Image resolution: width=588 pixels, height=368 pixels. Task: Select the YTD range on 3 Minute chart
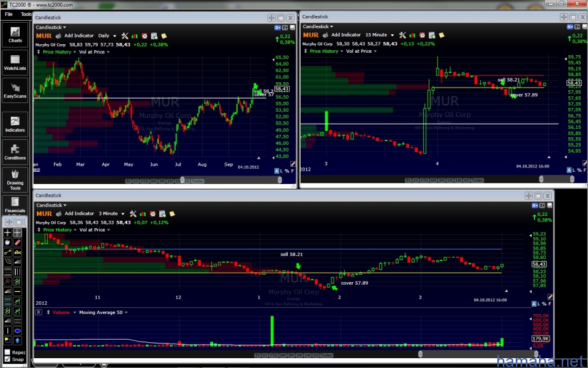273,355
